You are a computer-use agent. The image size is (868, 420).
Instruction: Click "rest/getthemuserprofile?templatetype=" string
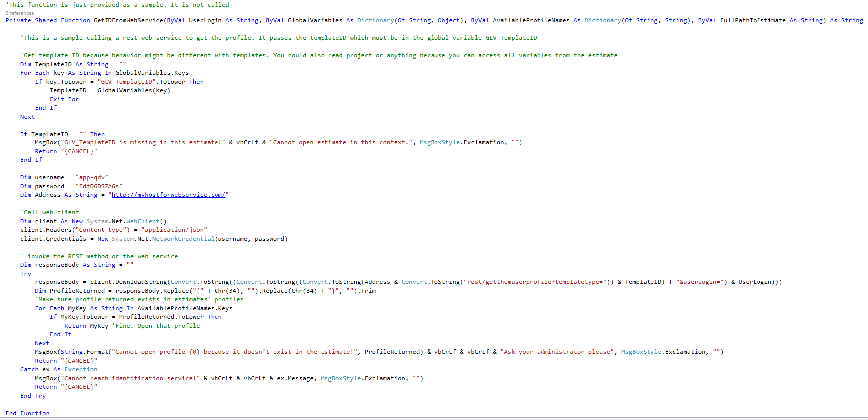pos(536,282)
